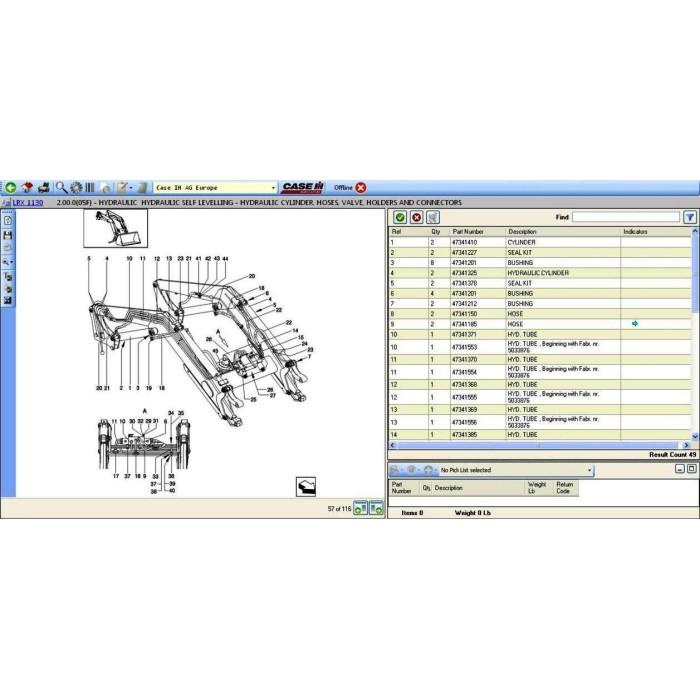Sort by the Qty column header
Image resolution: width=700 pixels, height=700 pixels.
tap(439, 232)
